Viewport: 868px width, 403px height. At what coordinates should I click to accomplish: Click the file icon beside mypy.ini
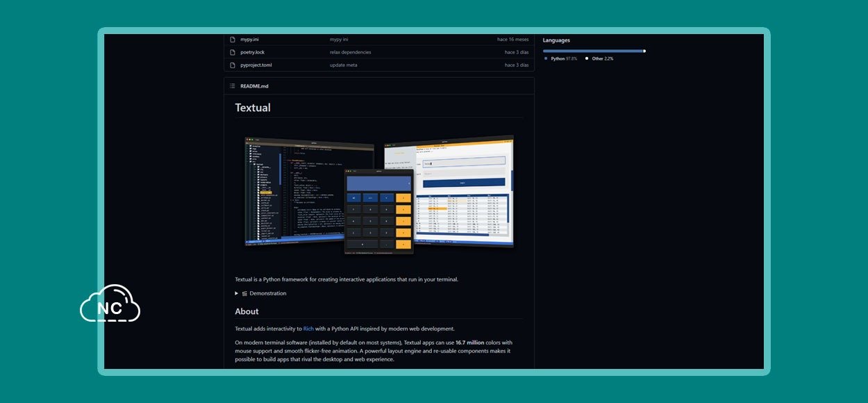tap(233, 40)
